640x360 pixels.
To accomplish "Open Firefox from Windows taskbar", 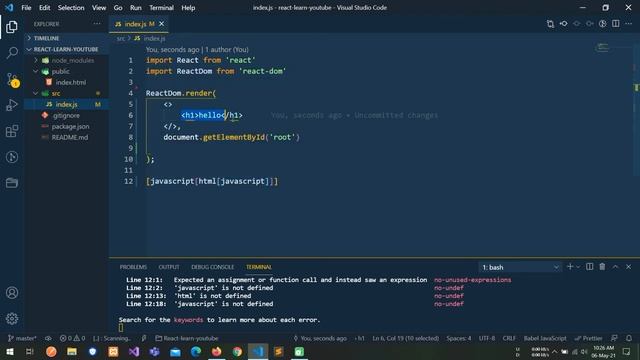I will 216,351.
